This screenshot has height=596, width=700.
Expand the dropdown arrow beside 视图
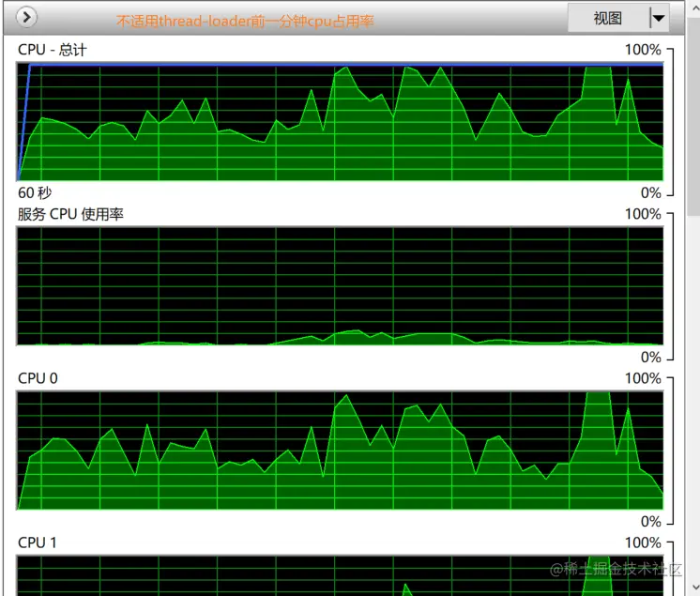(659, 18)
